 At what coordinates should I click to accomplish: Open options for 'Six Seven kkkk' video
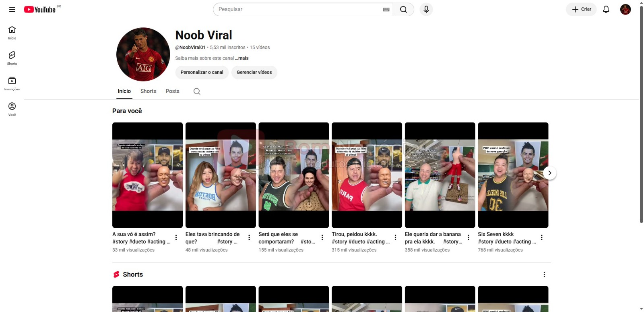pyautogui.click(x=542, y=237)
